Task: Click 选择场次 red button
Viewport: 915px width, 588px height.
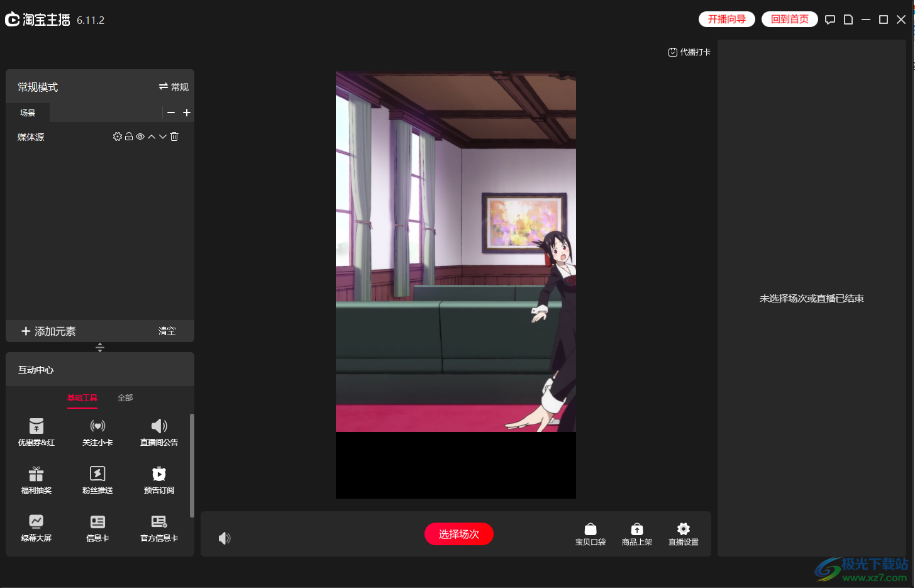Action: 459,534
